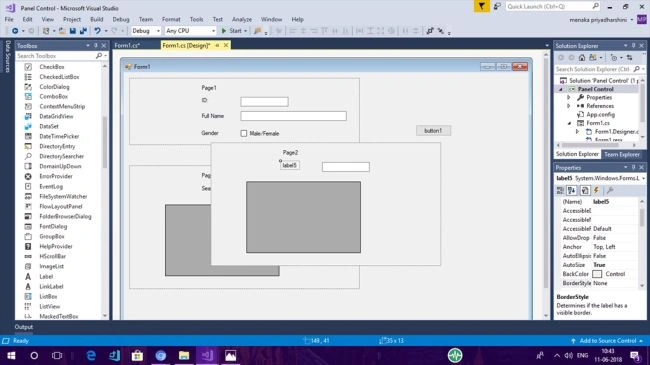The height and width of the screenshot is (365, 650).
Task: Expand the References node in Solution Explorer
Action: coord(569,106)
